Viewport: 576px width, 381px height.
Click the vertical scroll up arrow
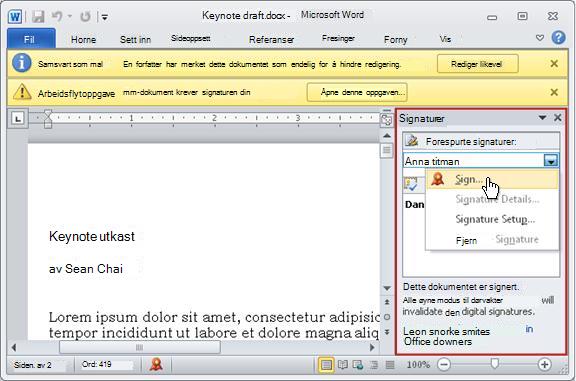point(386,136)
